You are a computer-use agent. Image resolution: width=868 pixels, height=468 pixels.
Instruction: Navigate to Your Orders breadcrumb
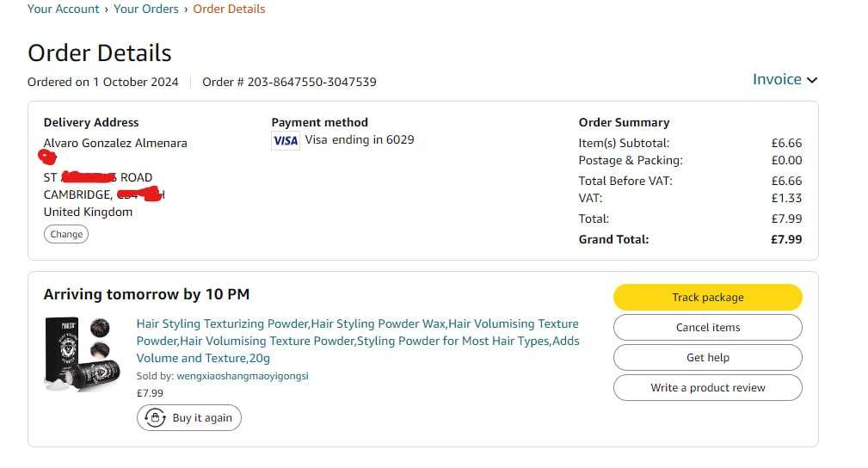point(146,9)
